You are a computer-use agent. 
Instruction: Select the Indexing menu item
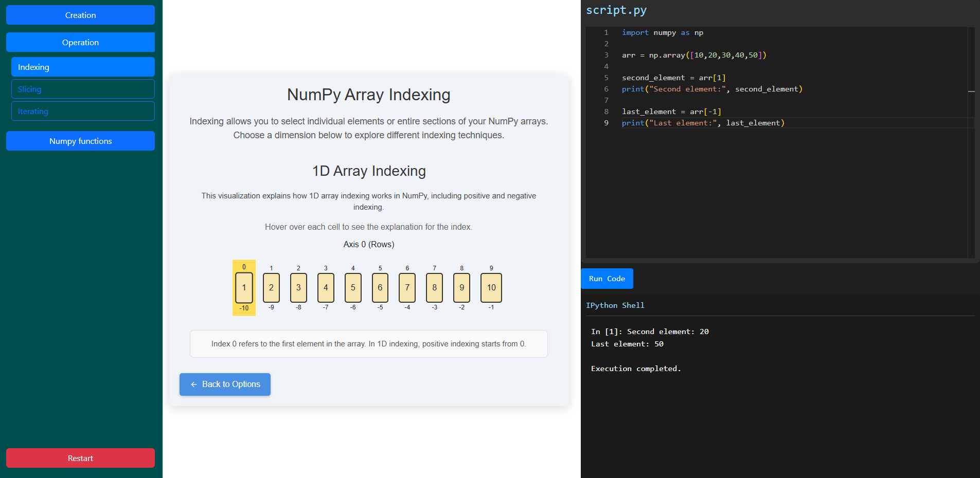(83, 67)
